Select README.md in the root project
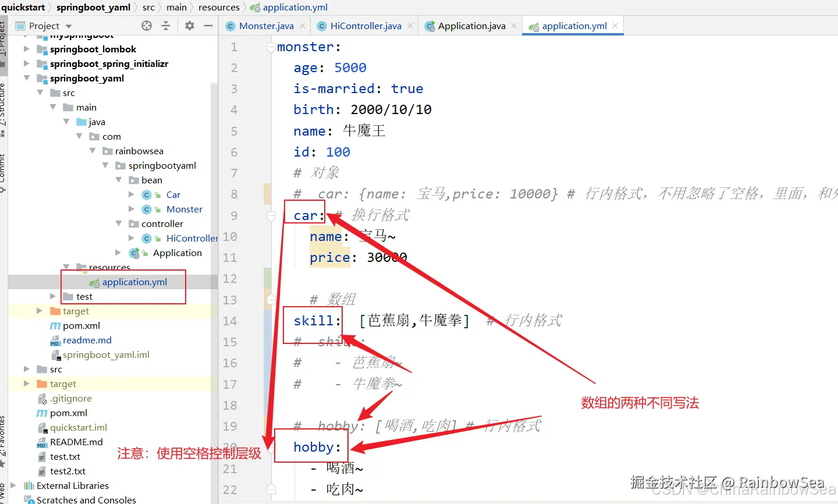Screen dimensions: 838x504 pyautogui.click(x=76, y=442)
